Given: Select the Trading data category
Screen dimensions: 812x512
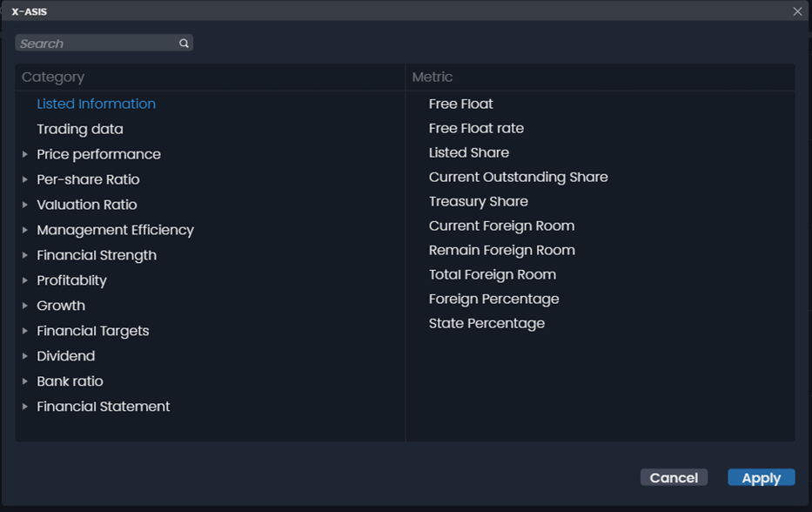Looking at the screenshot, I should [80, 129].
